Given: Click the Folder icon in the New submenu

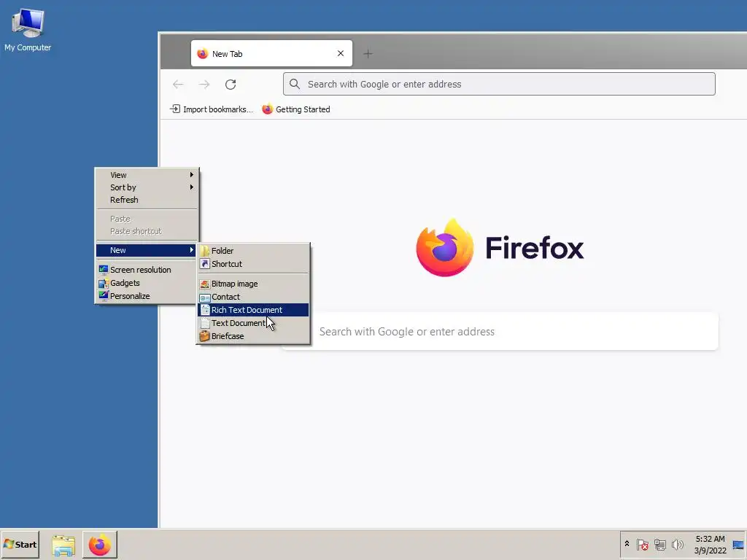Looking at the screenshot, I should click(x=205, y=251).
